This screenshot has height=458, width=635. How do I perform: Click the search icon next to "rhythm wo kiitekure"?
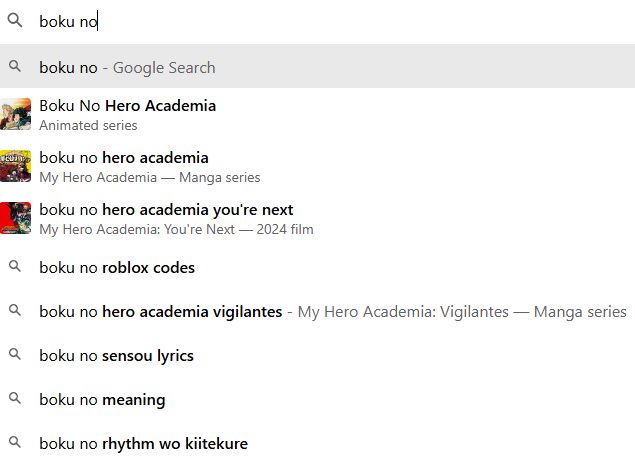(x=15, y=443)
